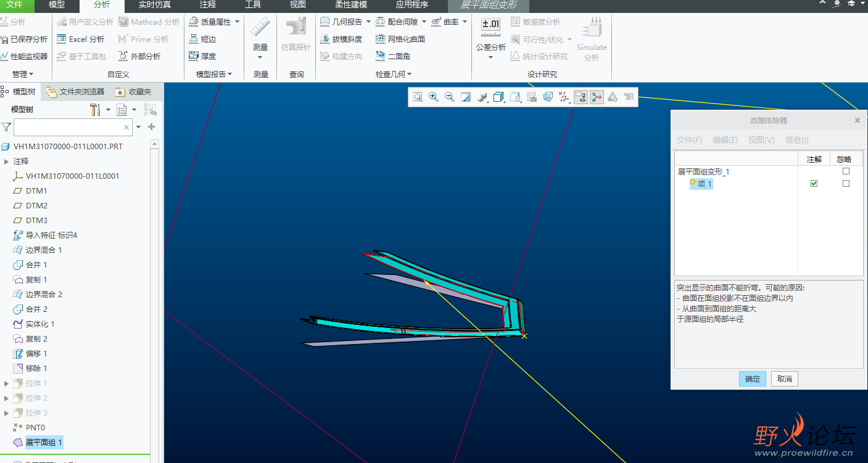The image size is (868, 463).
Task: Switch to the View (视图) ribbon tab
Action: tap(298, 5)
